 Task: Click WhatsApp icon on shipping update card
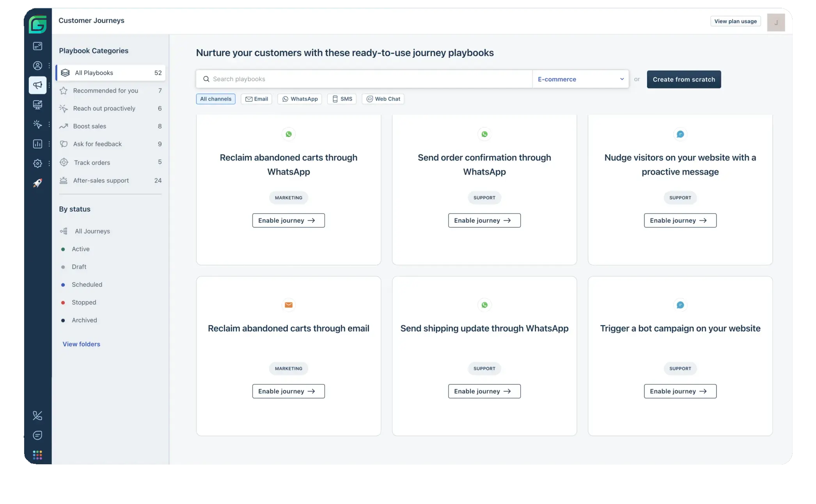click(484, 305)
